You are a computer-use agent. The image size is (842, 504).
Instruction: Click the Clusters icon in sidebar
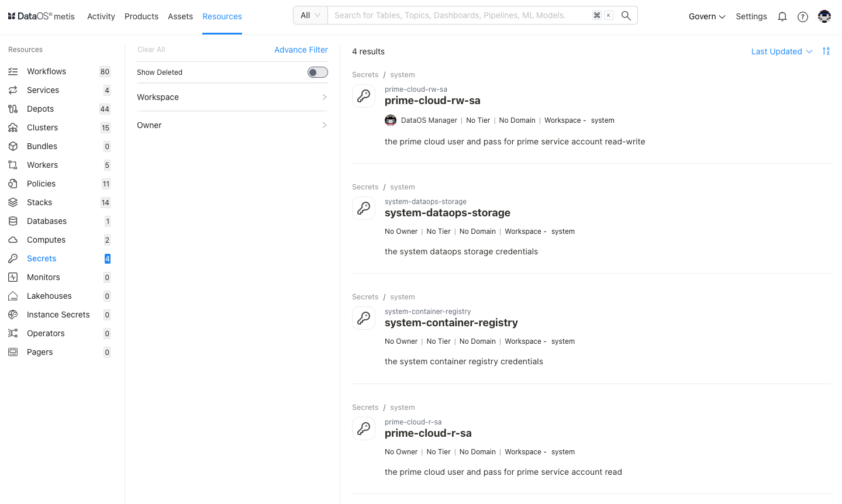tap(13, 127)
